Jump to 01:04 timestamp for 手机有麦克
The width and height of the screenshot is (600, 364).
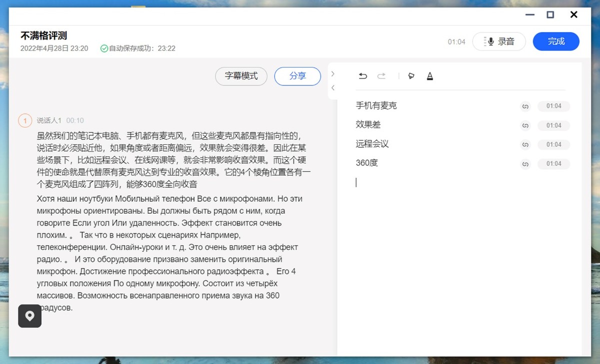click(553, 106)
